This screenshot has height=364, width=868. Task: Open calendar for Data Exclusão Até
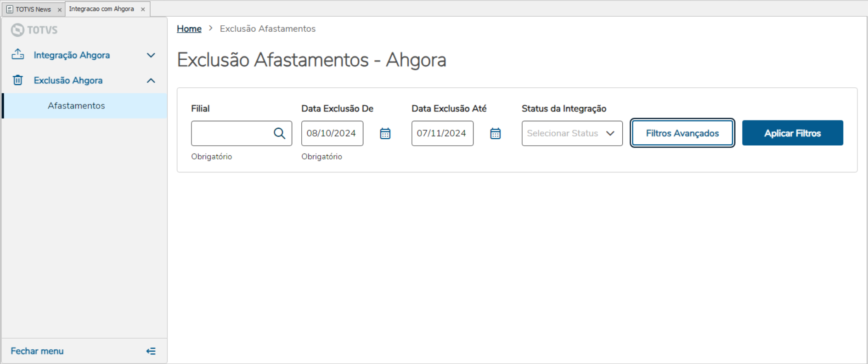pos(495,133)
